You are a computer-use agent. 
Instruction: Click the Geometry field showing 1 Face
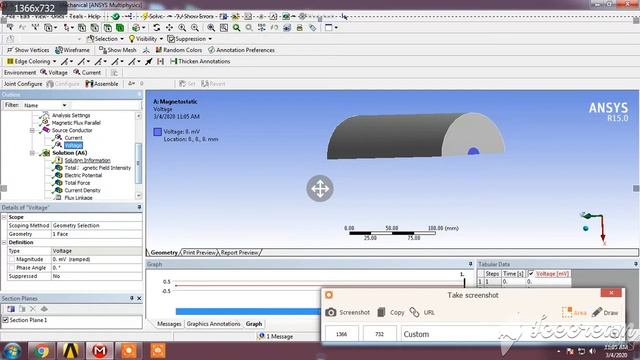pos(96,234)
